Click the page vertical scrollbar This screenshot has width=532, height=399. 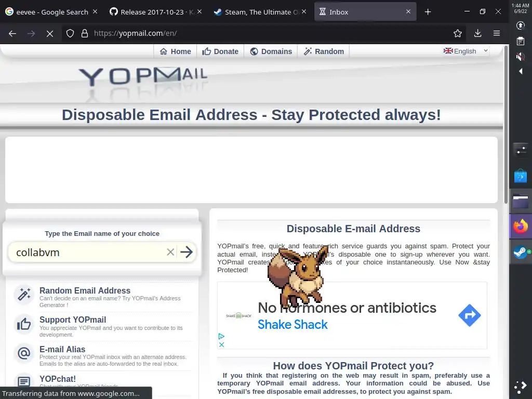(x=506, y=221)
